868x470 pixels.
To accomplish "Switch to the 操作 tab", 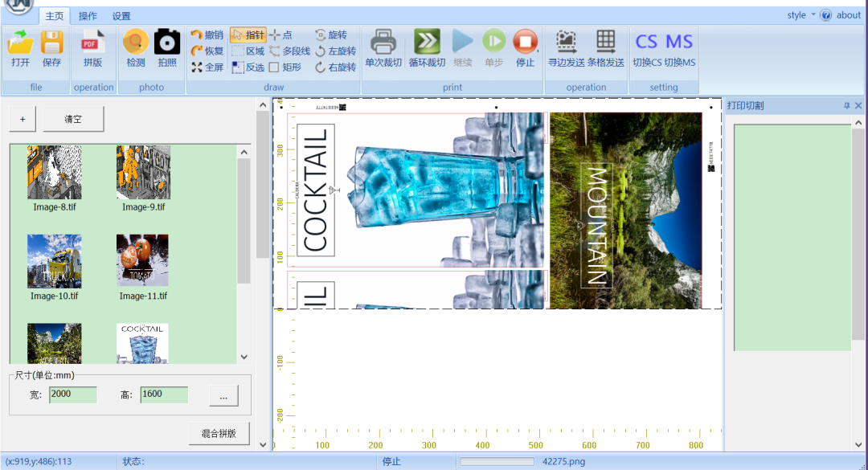I will (88, 16).
